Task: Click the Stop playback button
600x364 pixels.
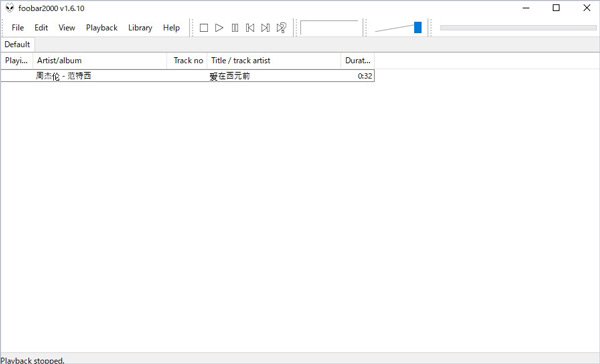Action: [x=204, y=28]
